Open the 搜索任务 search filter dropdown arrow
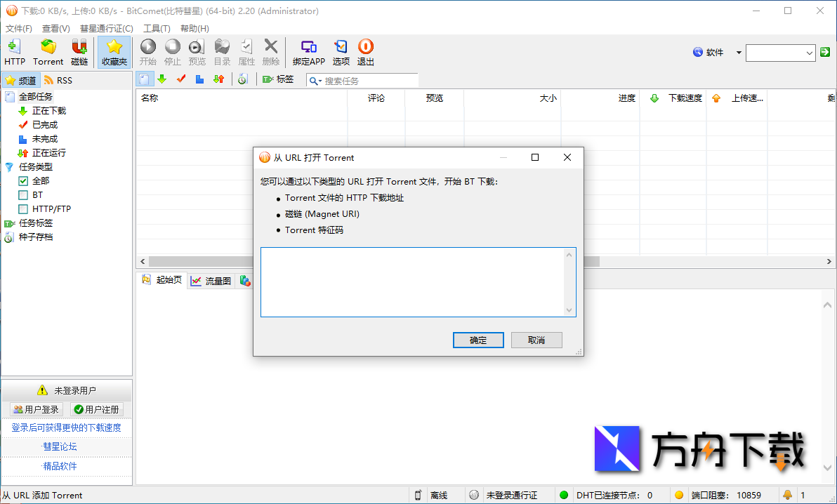The height and width of the screenshot is (504, 837). [316, 81]
